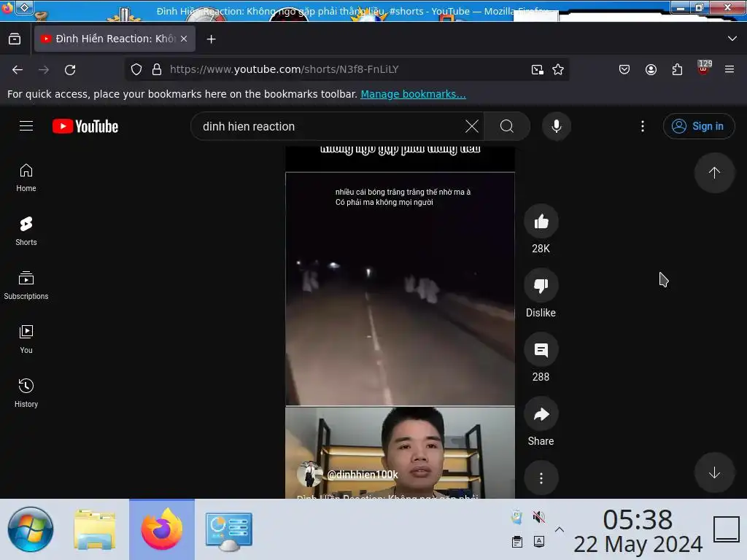The width and height of the screenshot is (747, 560).
Task: Open Subscriptions in the sidebar
Action: click(x=26, y=285)
